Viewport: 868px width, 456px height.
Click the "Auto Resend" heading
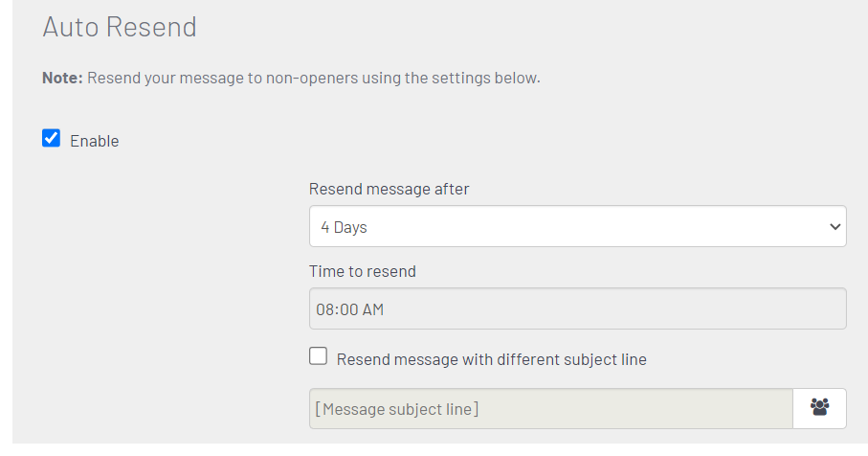pos(120,26)
